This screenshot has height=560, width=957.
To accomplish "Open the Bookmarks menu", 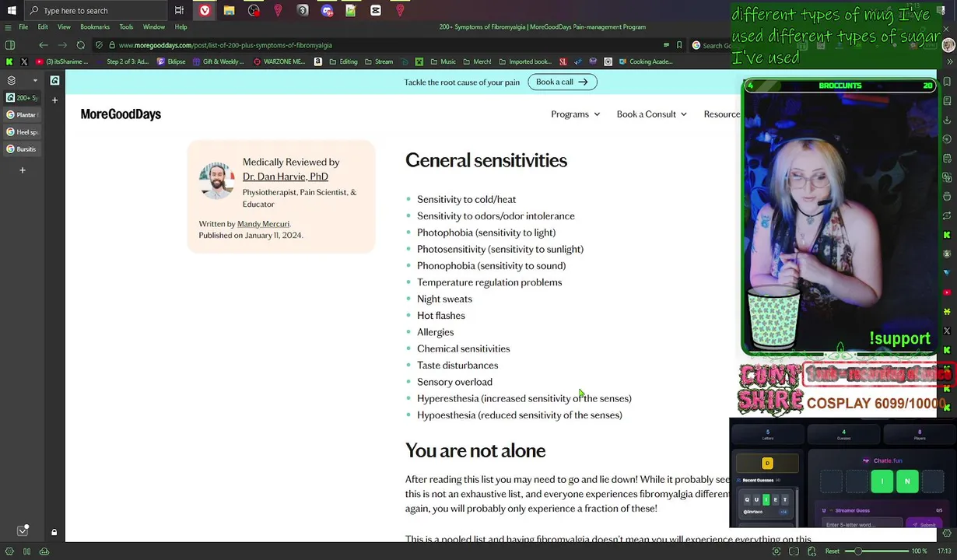I will point(95,27).
